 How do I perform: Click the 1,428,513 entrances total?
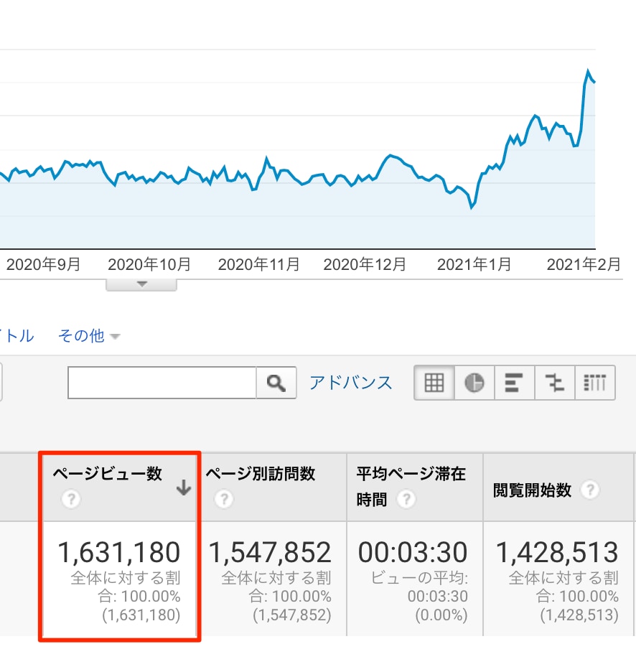557,552
